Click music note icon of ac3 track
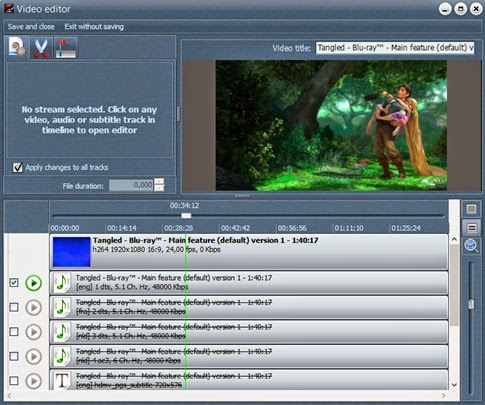485x405 pixels. pos(61,357)
